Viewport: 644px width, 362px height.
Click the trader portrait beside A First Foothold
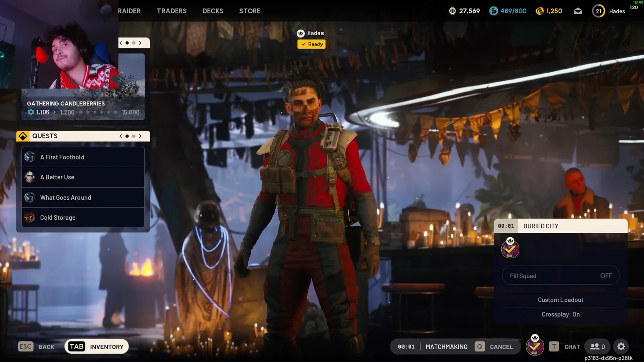tap(30, 157)
